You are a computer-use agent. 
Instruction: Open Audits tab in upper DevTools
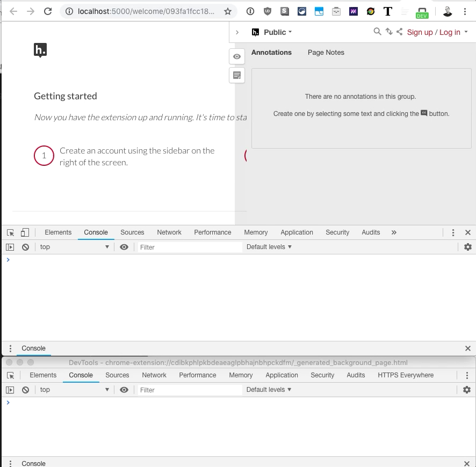(x=371, y=232)
